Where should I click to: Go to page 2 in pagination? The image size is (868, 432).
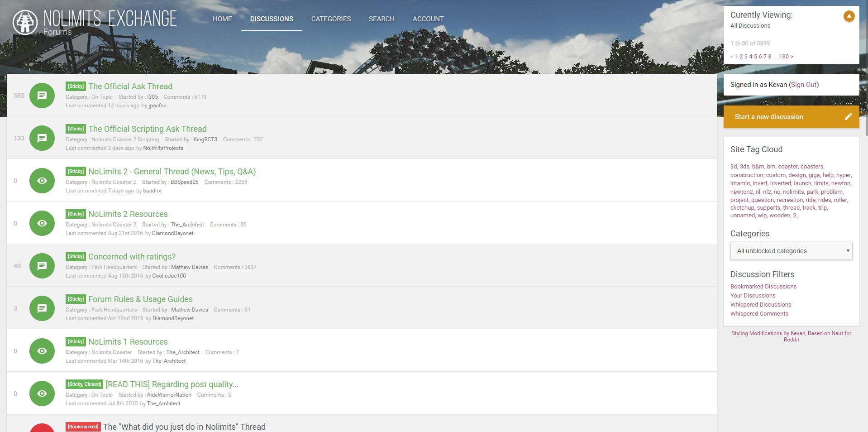click(741, 57)
